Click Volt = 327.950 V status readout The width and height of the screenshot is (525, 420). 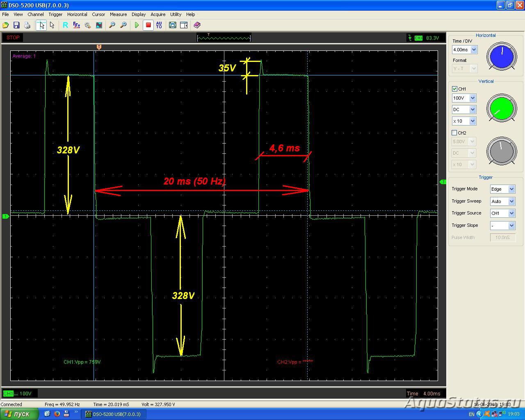pyautogui.click(x=158, y=404)
